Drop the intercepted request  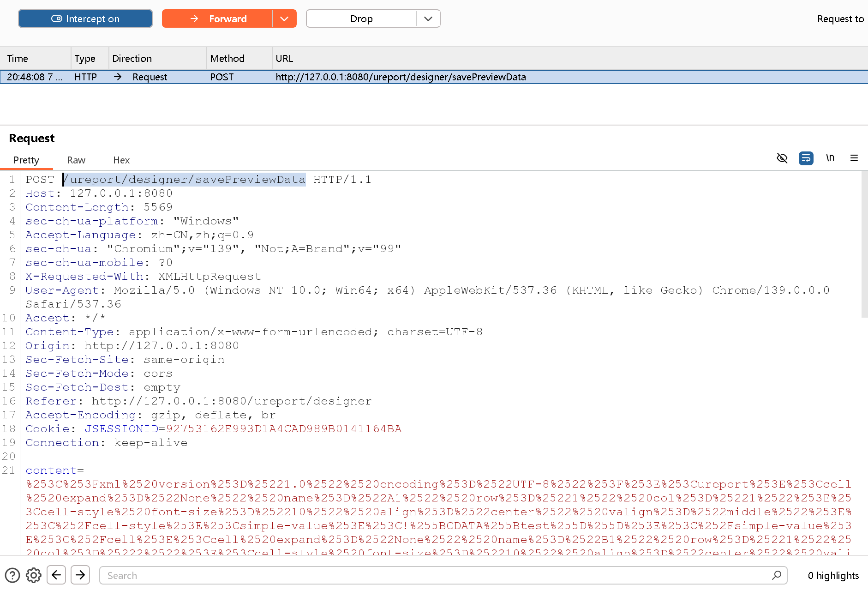pyautogui.click(x=362, y=18)
